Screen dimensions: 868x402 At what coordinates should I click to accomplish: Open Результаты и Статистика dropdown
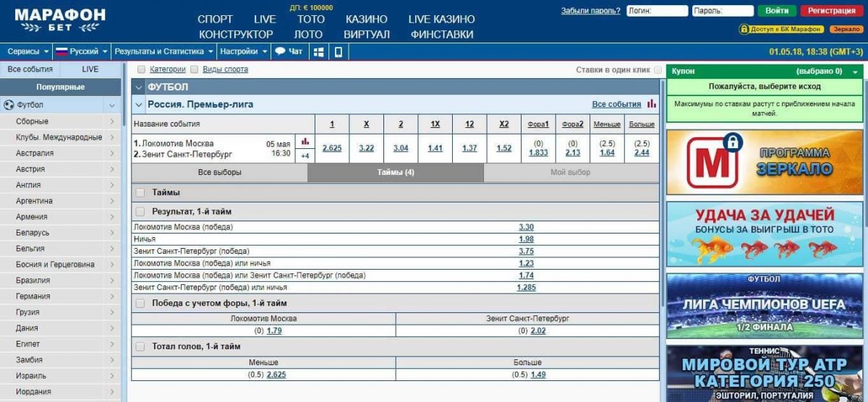click(164, 52)
